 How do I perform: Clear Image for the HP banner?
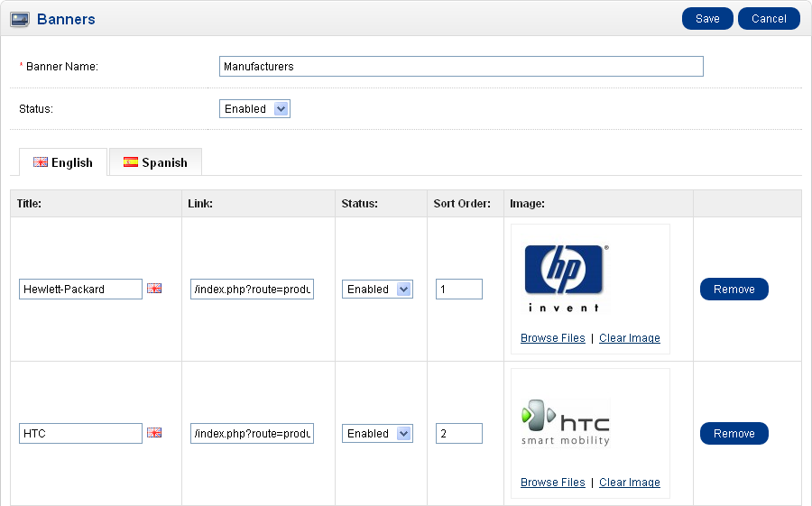(x=630, y=338)
